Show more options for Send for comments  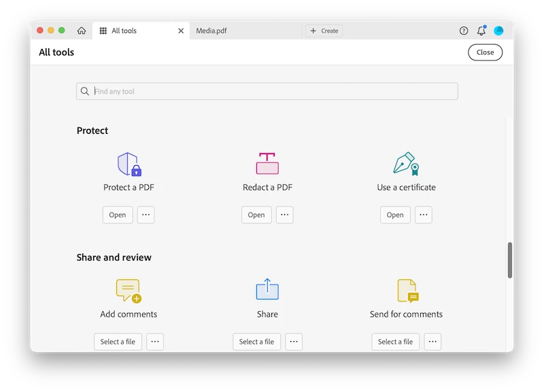(432, 342)
